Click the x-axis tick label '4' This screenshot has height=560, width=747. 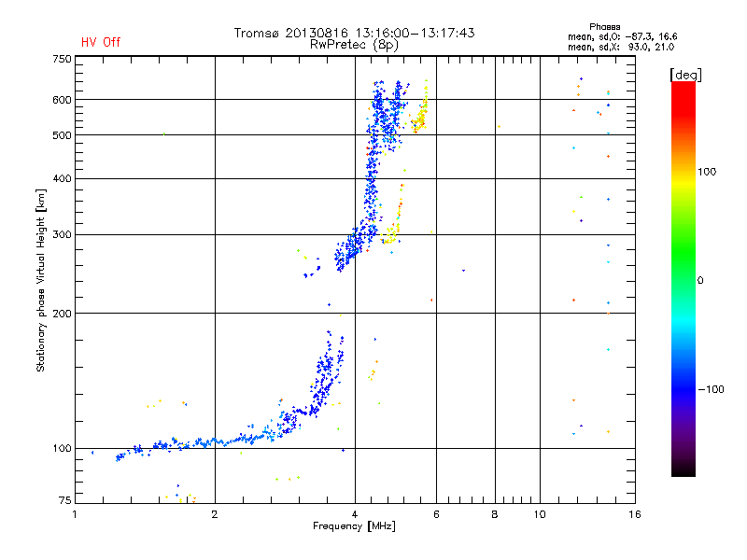click(x=355, y=514)
